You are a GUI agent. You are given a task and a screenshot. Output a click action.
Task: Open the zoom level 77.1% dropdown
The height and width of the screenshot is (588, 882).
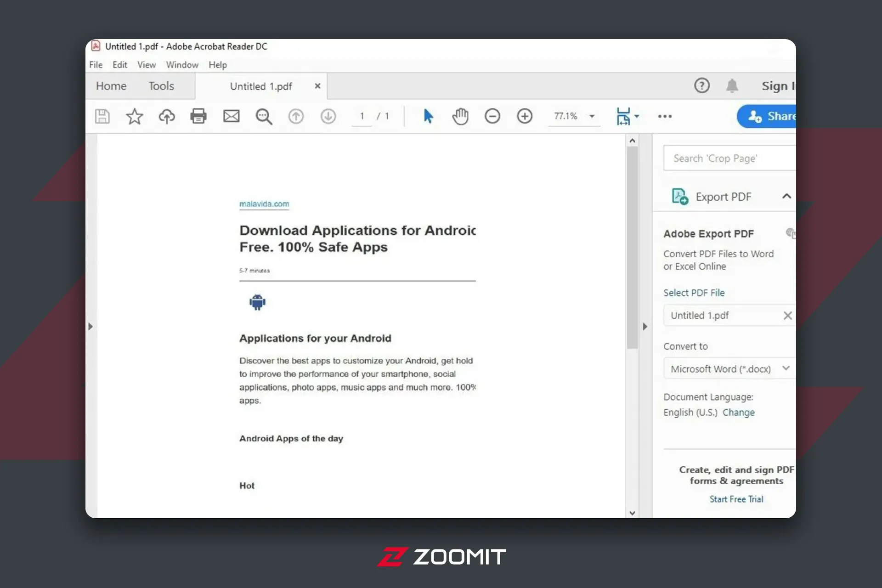coord(592,116)
